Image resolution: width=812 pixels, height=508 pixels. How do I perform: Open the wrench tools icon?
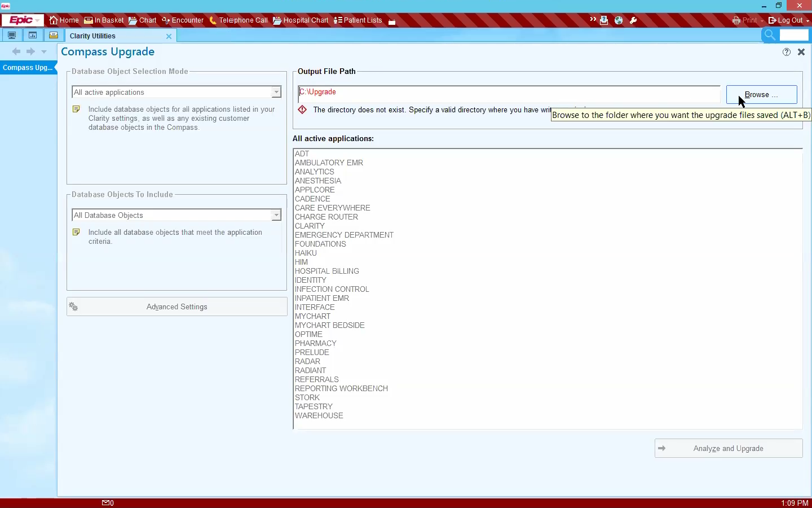pos(633,20)
